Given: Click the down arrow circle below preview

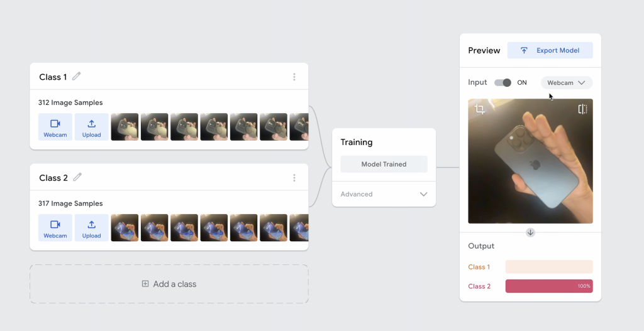Looking at the screenshot, I should click(x=530, y=232).
